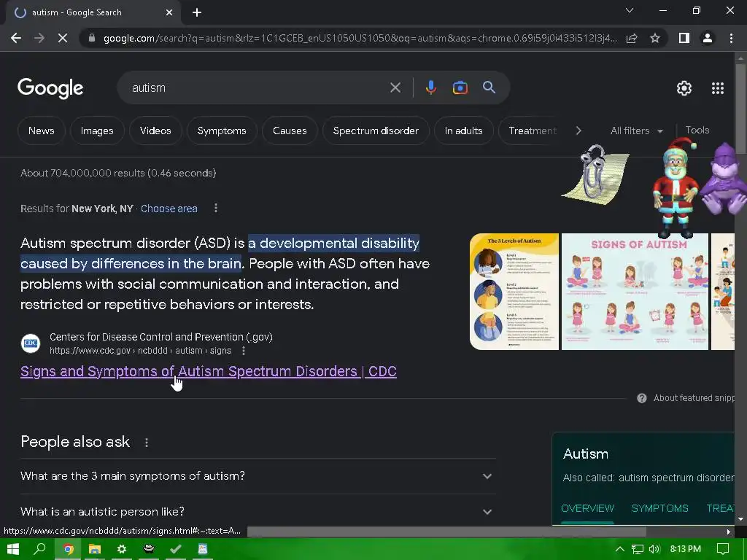The height and width of the screenshot is (560, 747).
Task: Select the Videos filter chip
Action: pos(155,131)
